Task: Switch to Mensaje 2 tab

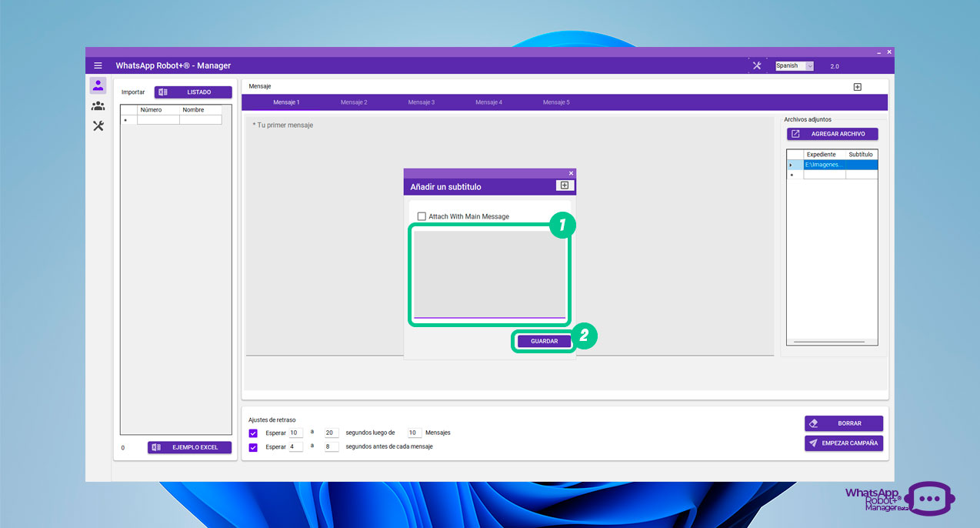Action: click(x=354, y=102)
